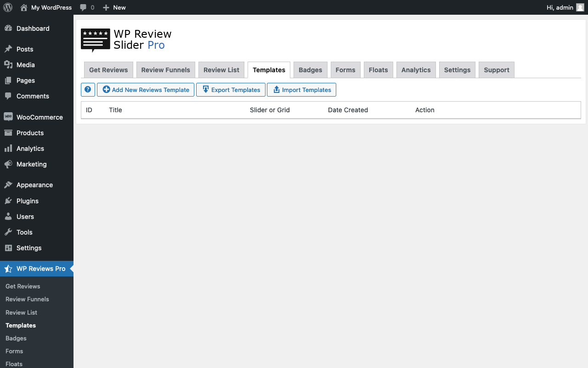
Task: Click the Date Created column header
Action: tap(348, 110)
